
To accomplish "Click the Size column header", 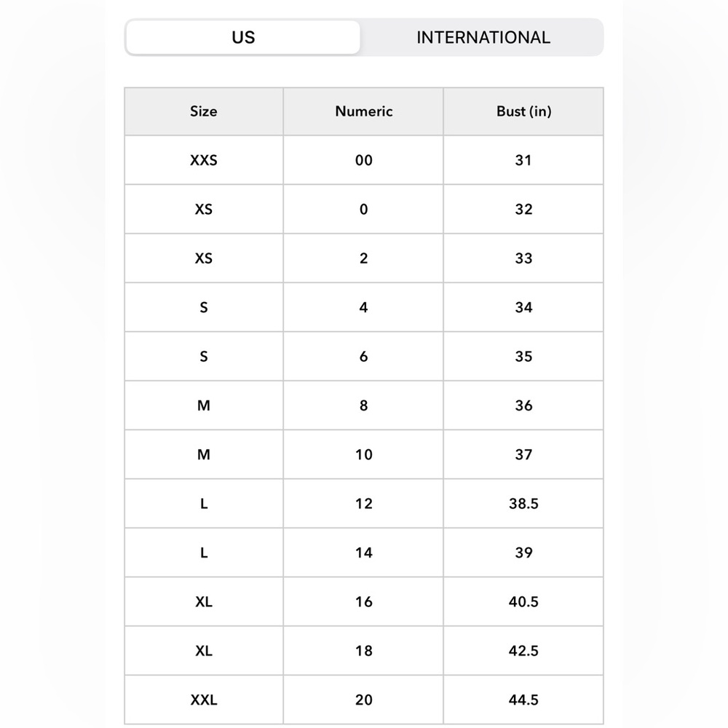I will click(204, 111).
